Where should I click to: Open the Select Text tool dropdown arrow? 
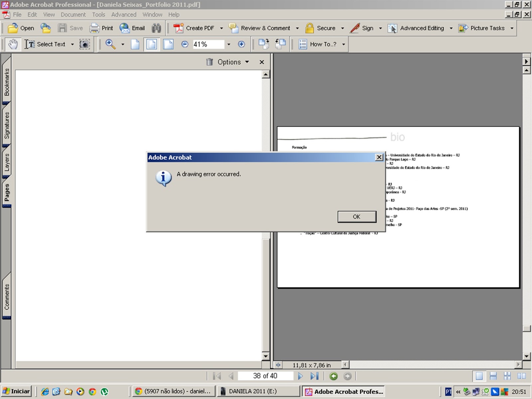(x=72, y=45)
